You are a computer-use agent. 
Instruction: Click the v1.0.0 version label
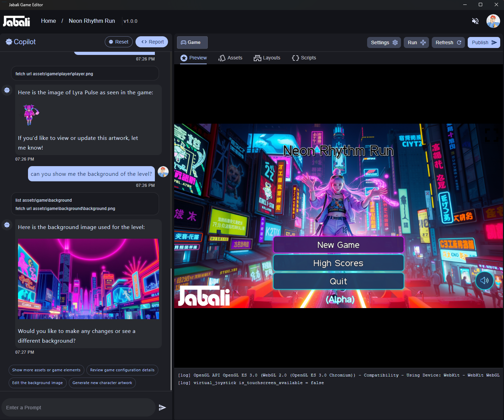tap(130, 21)
